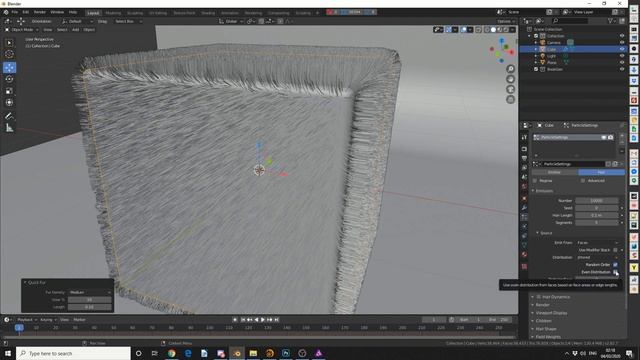
Task: Toggle Use Modifier Stack checkbox
Action: pos(616,250)
